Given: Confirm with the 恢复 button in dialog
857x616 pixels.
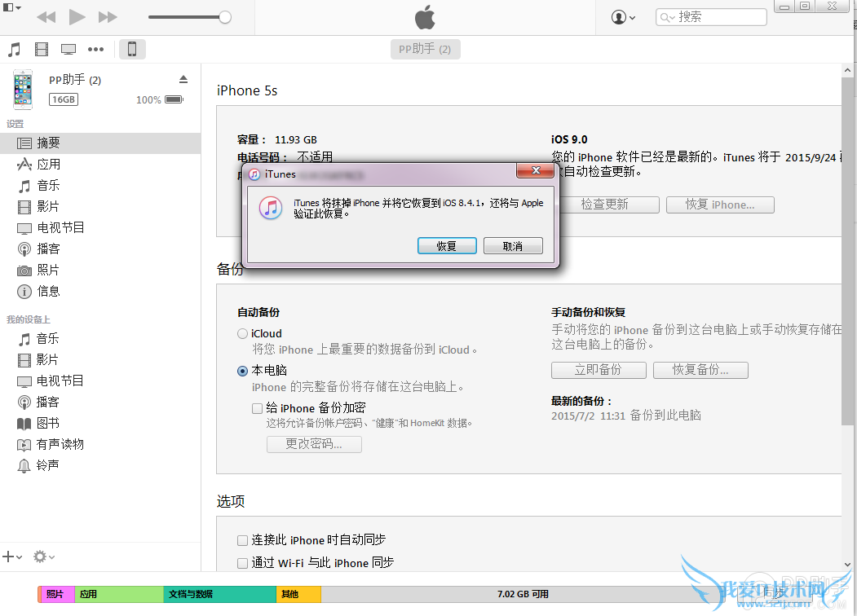Looking at the screenshot, I should (446, 246).
